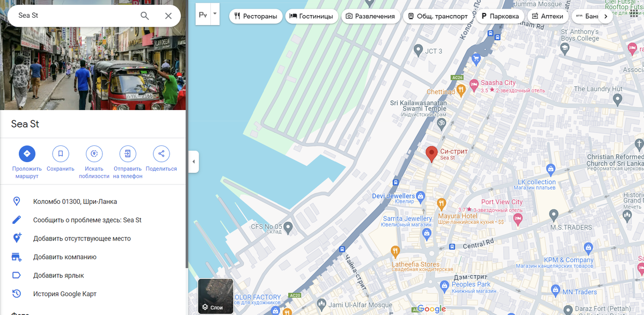644x315 pixels.
Task: Collapse the side panel with arrow
Action: coord(194,162)
